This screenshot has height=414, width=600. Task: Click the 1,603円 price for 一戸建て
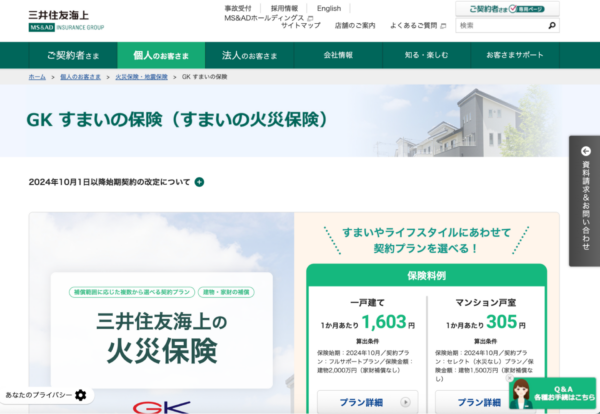coord(388,322)
